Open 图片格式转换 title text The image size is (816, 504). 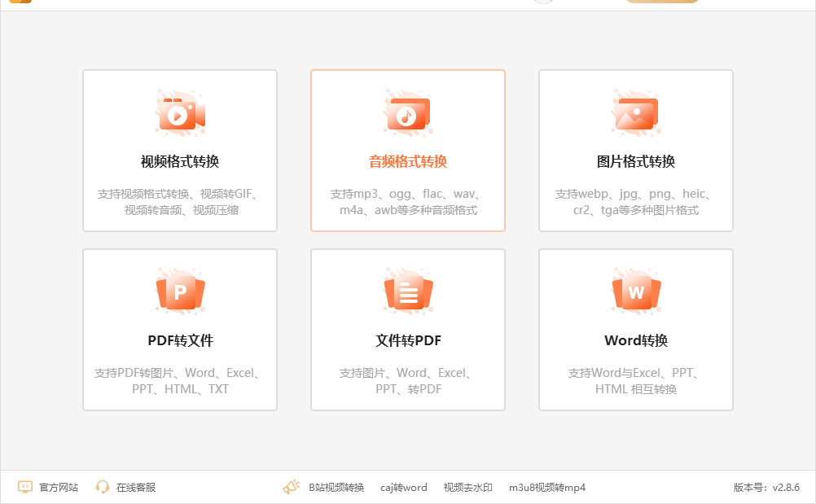(636, 162)
